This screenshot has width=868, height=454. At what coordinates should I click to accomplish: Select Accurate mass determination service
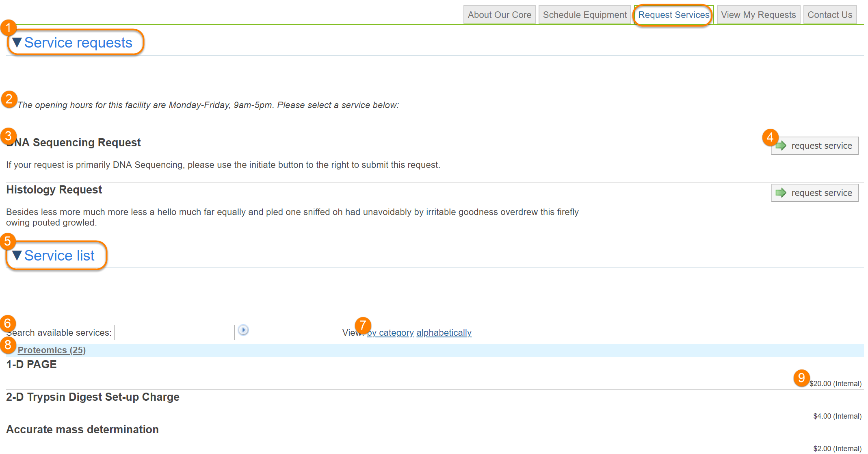click(82, 430)
